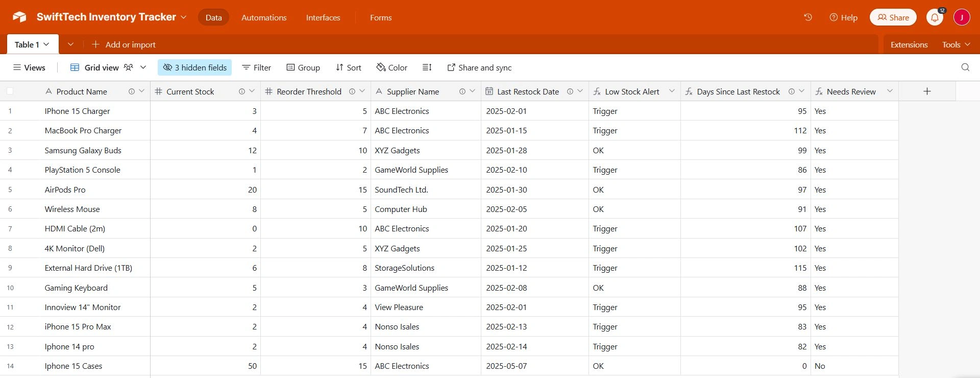The image size is (980, 378).
Task: Toggle the Views sidebar
Action: (x=29, y=67)
